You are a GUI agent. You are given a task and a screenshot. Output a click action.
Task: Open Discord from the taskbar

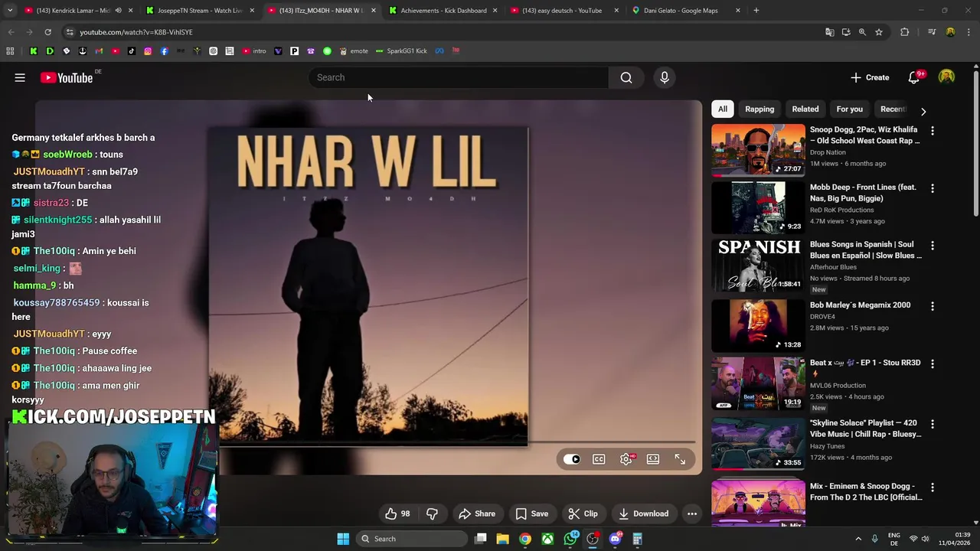[x=615, y=539]
